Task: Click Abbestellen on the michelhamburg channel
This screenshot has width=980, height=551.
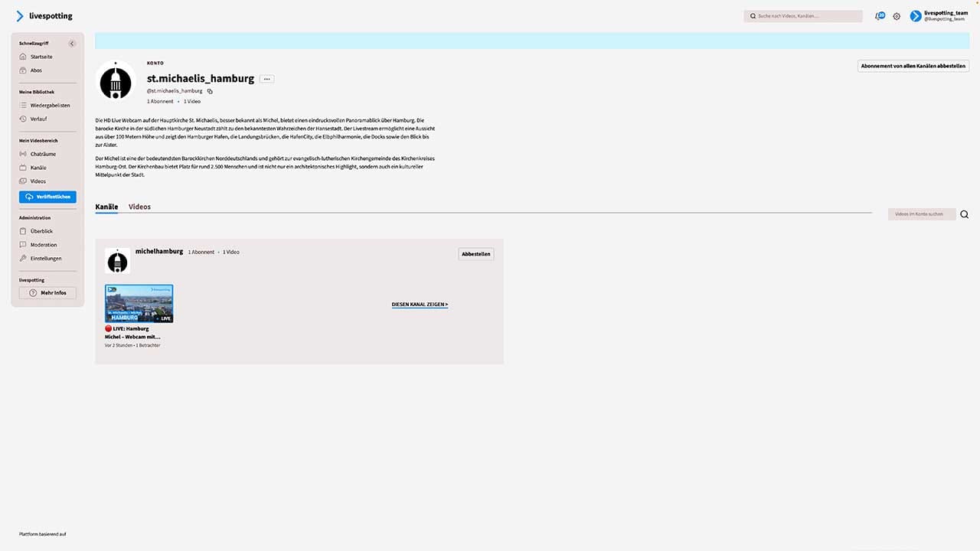Action: pos(475,254)
